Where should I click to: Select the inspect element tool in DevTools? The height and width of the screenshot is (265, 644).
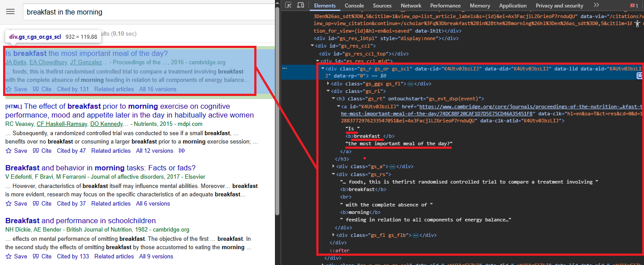[x=289, y=5]
